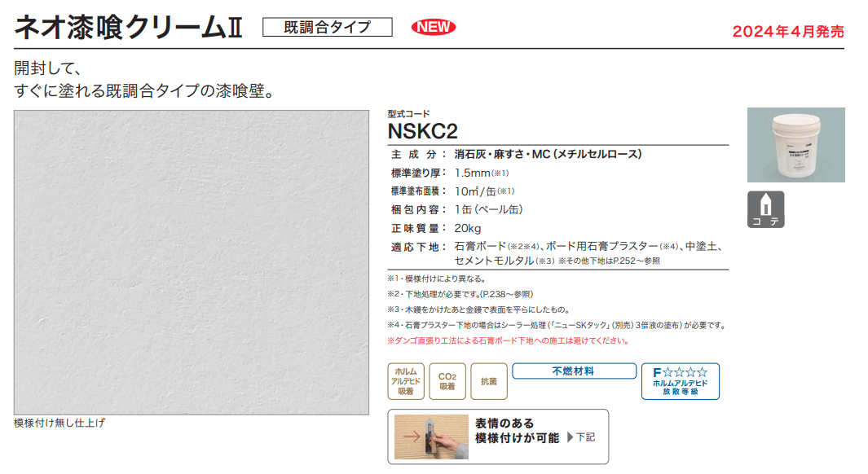This screenshot has height=474, width=868.
Task: Click the red NEW badge
Action: [434, 27]
